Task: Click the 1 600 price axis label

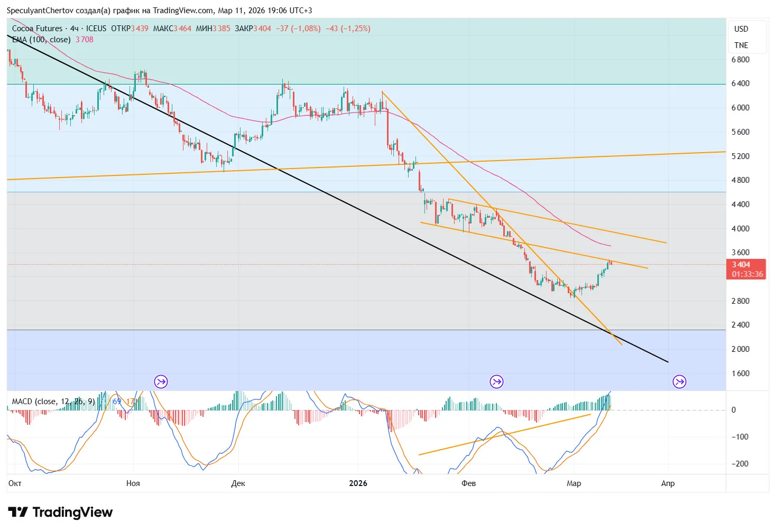Action: click(741, 374)
